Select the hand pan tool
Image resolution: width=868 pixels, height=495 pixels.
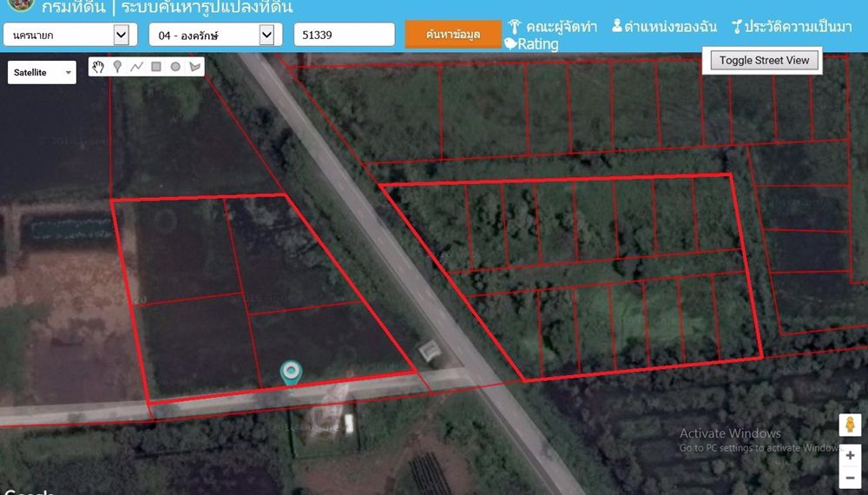[99, 67]
